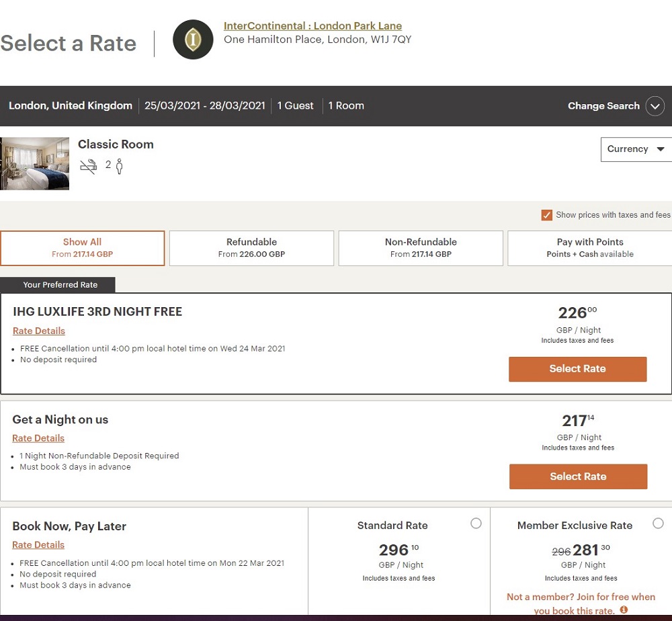Click the guest capacity person icon

coord(119,166)
